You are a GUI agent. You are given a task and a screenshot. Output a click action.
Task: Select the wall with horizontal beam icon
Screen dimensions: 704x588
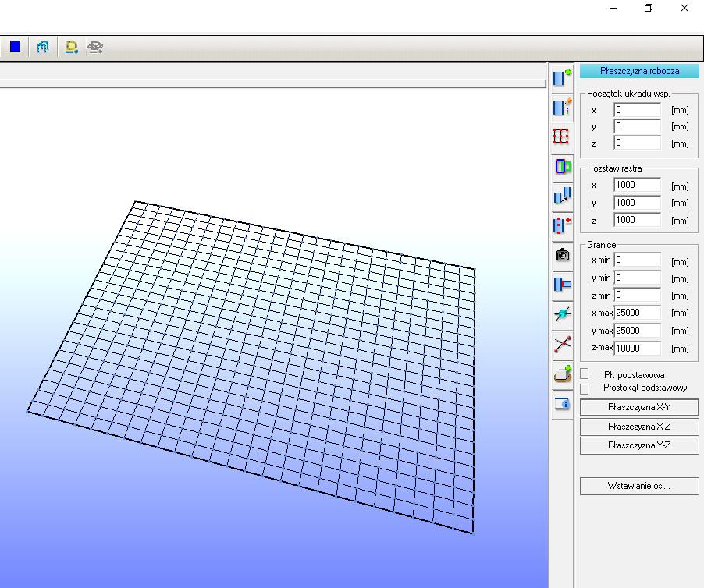tap(562, 285)
